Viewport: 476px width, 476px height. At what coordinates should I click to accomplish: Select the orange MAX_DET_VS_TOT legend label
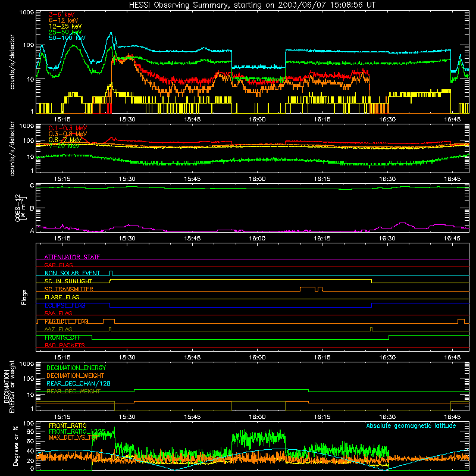73,437
